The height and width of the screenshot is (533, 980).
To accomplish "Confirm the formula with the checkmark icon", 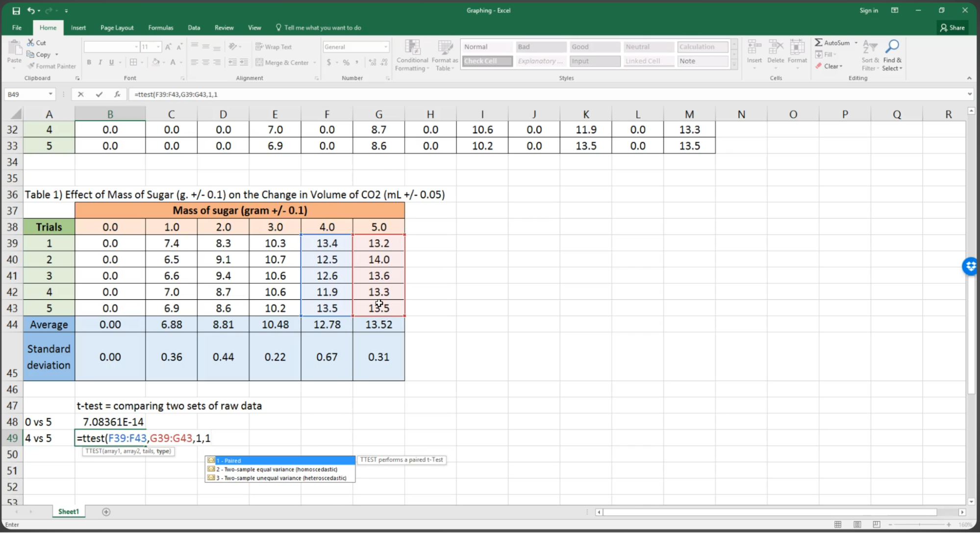I will (99, 94).
